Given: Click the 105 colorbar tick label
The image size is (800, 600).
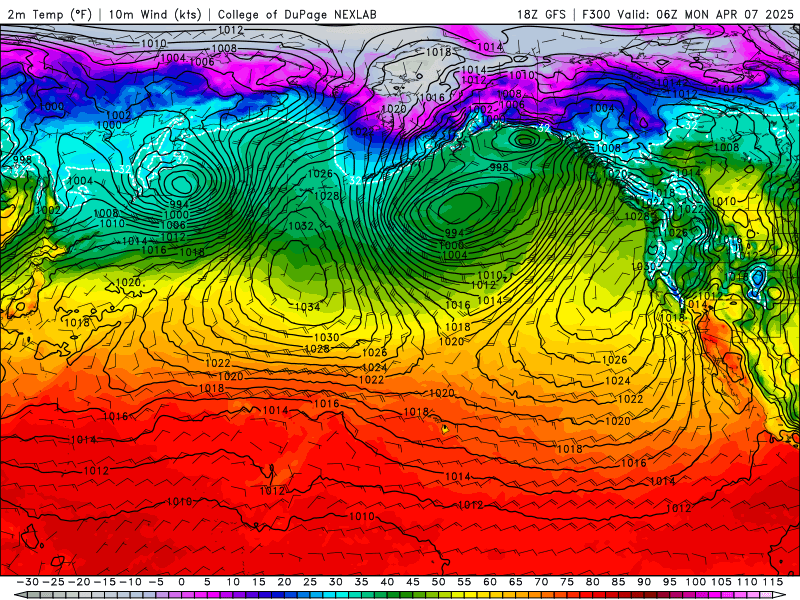Looking at the screenshot, I should pyautogui.click(x=721, y=582).
